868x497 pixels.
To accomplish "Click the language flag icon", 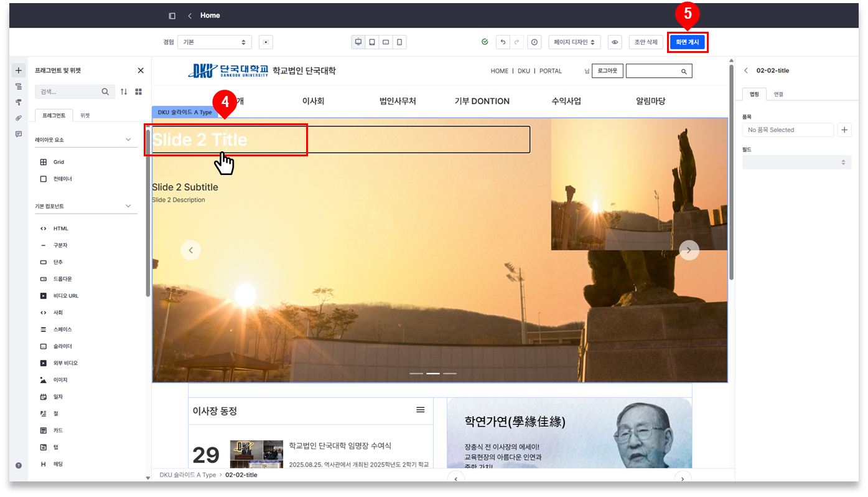I will pyautogui.click(x=266, y=42).
